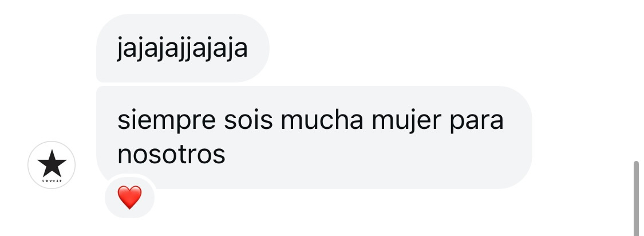
Task: Click the word "nosotros" in the message
Action: pyautogui.click(x=172, y=155)
